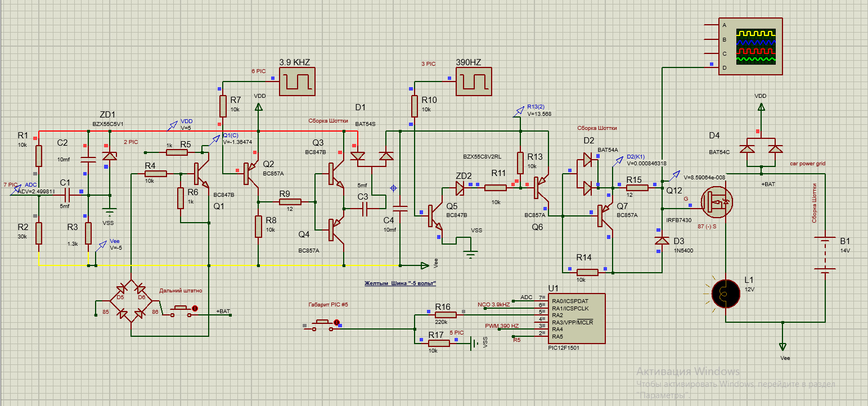Select capacitor C3 symbol
The height and width of the screenshot is (406, 868).
click(x=365, y=209)
